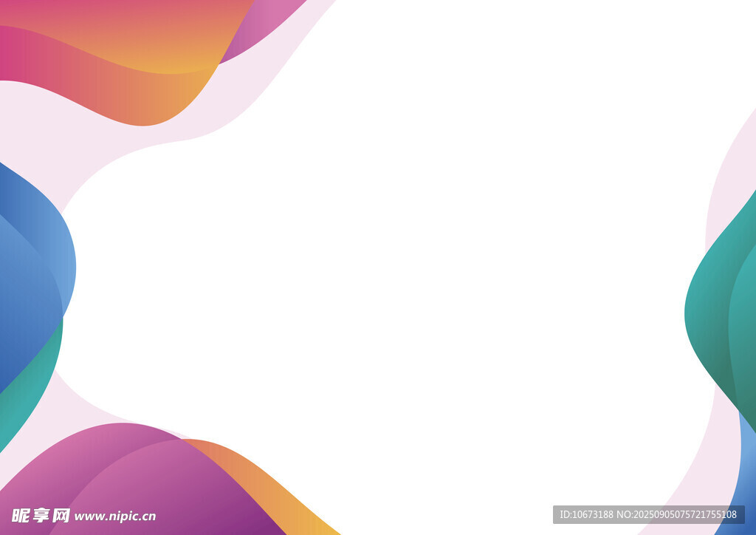Screen dimensions: 756x535
Task: Click the 昵享网 watermark logo
Action: pos(41,515)
